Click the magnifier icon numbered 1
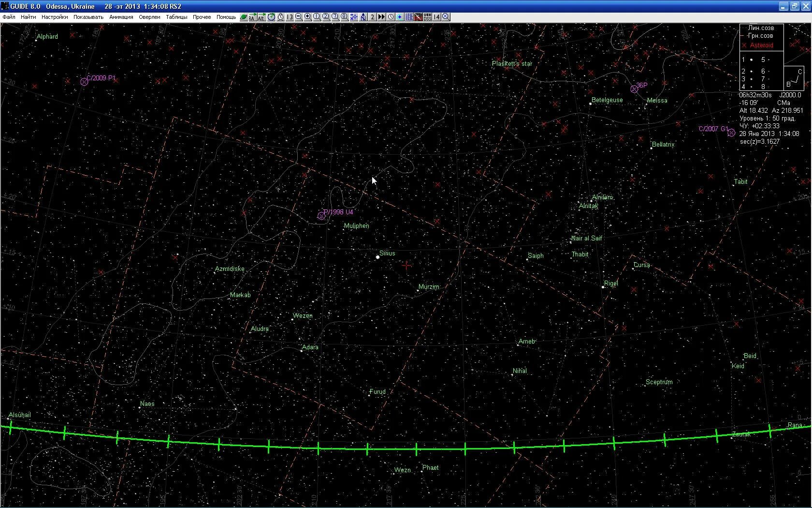The image size is (812, 508). (x=317, y=17)
